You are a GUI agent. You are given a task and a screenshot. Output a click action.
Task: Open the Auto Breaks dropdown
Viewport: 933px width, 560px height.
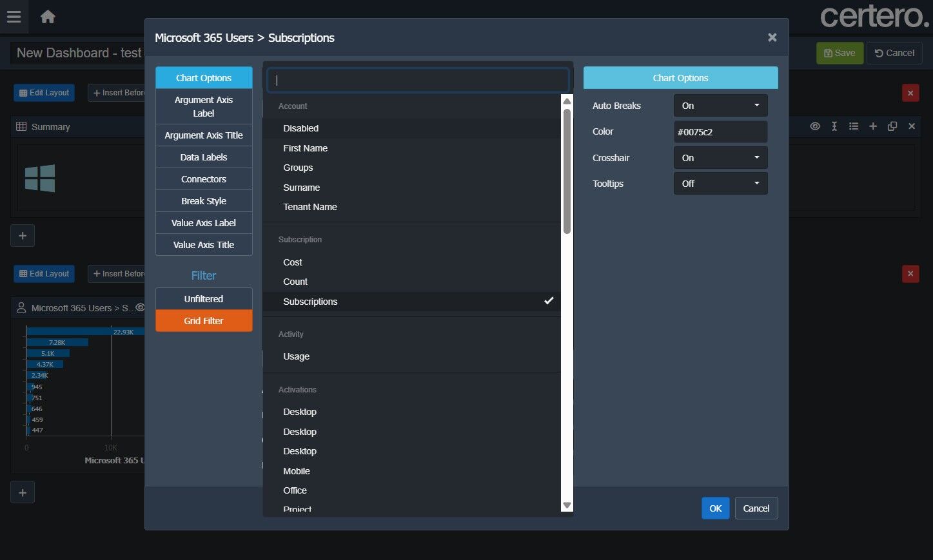[720, 106]
